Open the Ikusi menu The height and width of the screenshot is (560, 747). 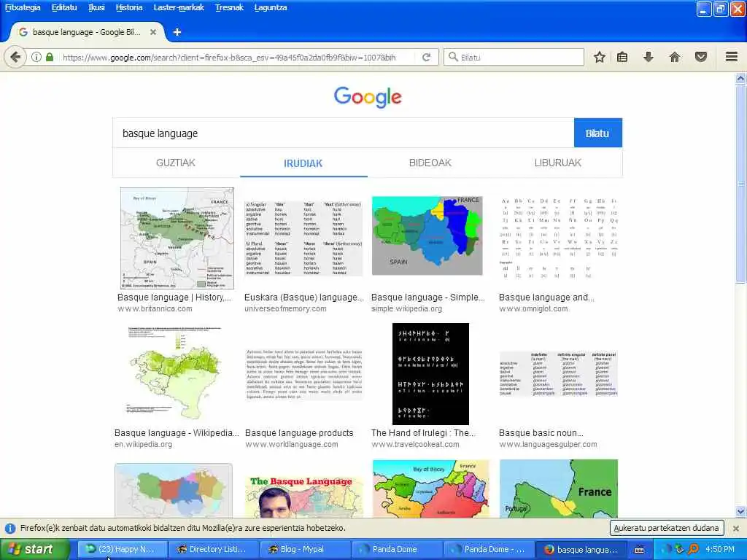click(96, 7)
